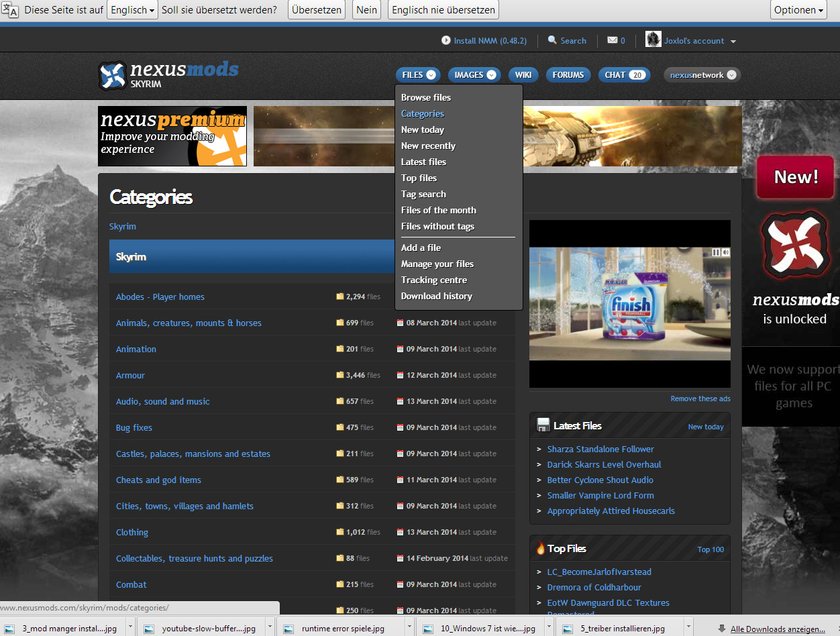Open Collectables, treasure hunts and puzzles category
The image size is (840, 636).
click(194, 559)
